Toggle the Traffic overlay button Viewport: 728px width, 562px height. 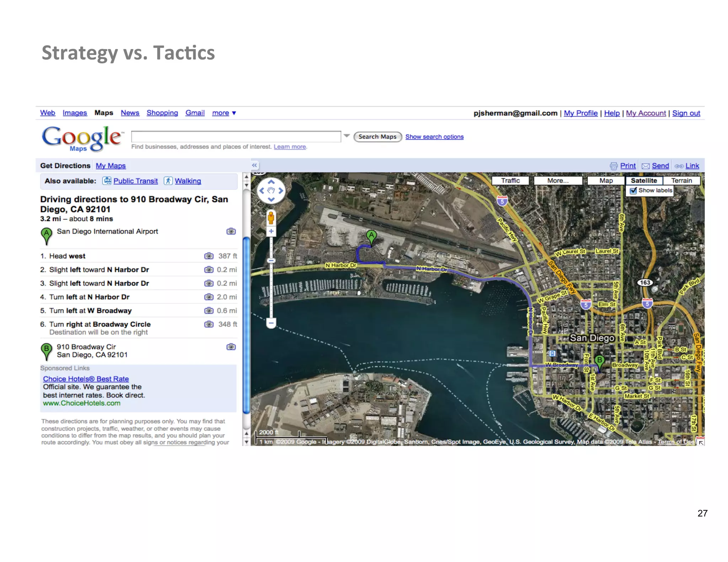click(x=510, y=180)
